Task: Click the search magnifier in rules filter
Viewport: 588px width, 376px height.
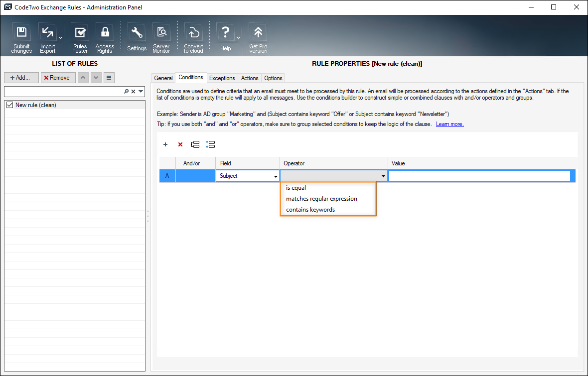Action: 127,92
